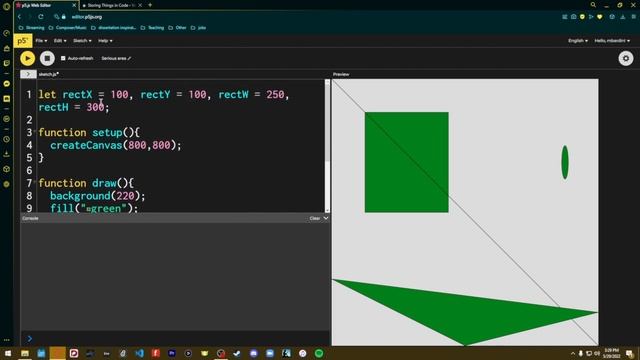
Task: Open the Help menu
Action: click(x=105, y=41)
